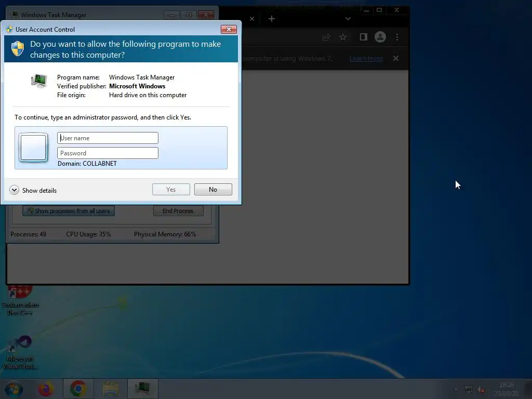Show hidden tray icons arrow
532x399 pixels.
tap(456, 390)
